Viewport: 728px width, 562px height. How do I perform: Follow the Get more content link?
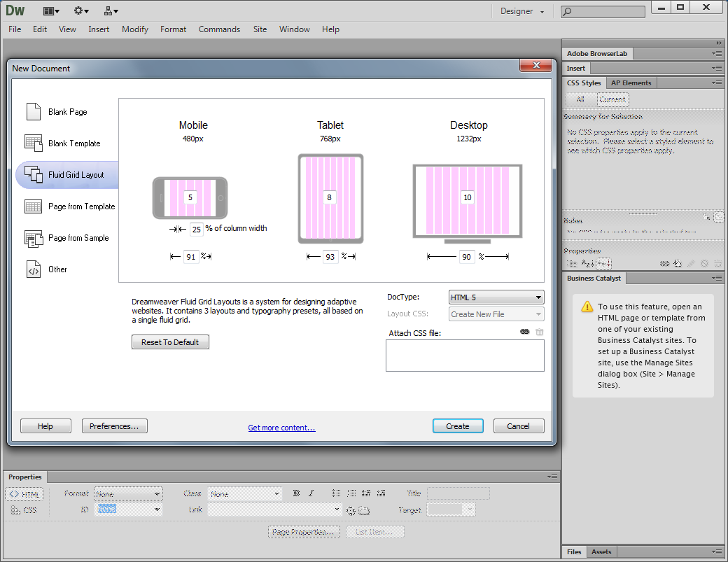pyautogui.click(x=281, y=428)
